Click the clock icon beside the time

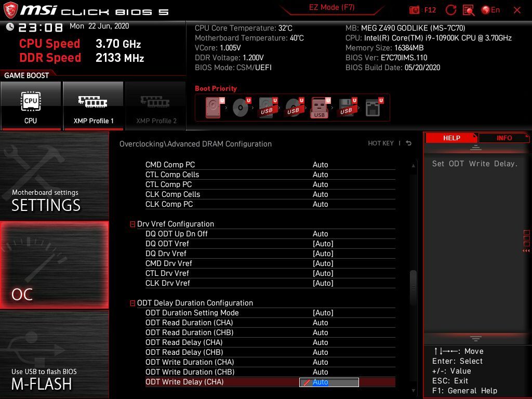10,26
